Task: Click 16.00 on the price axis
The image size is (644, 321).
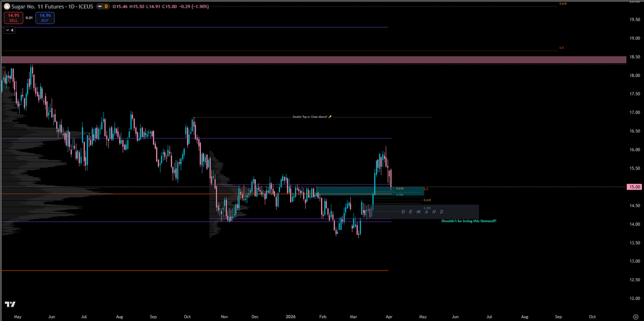Action: (x=635, y=149)
